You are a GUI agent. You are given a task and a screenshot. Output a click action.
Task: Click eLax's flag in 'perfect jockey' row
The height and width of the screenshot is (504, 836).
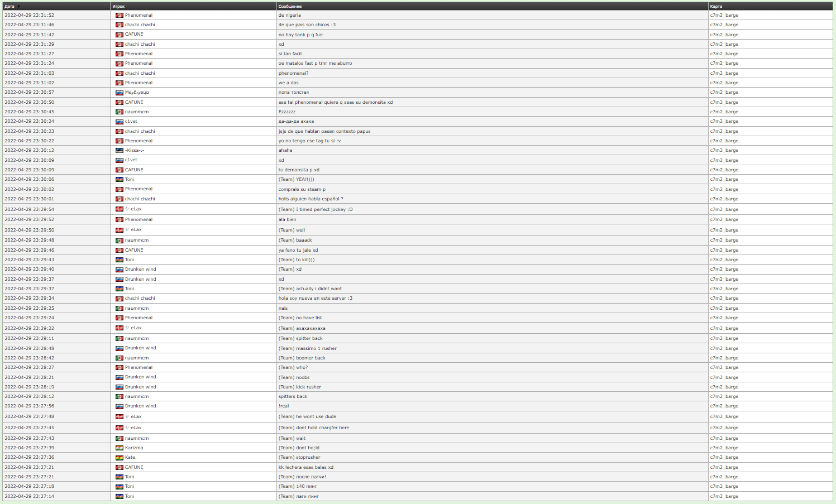[119, 209]
